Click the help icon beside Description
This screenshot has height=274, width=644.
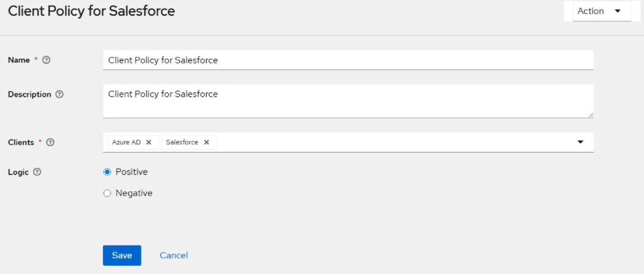coord(59,94)
